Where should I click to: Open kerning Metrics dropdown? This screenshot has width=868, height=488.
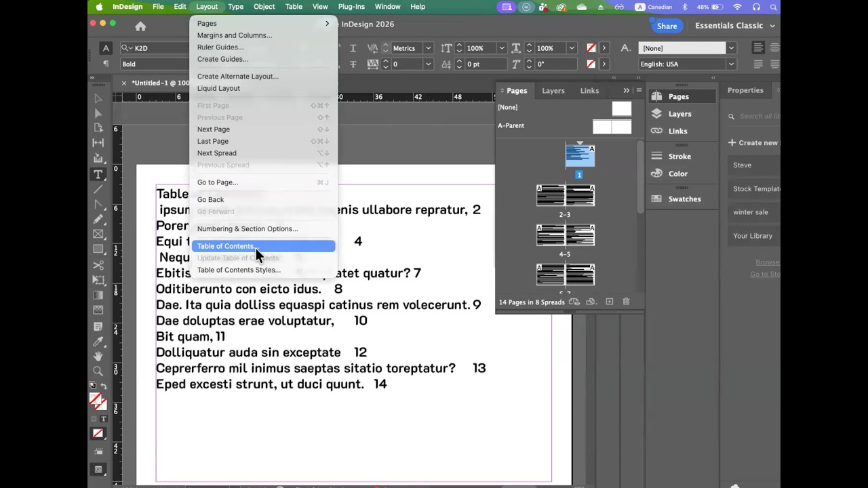coord(428,48)
